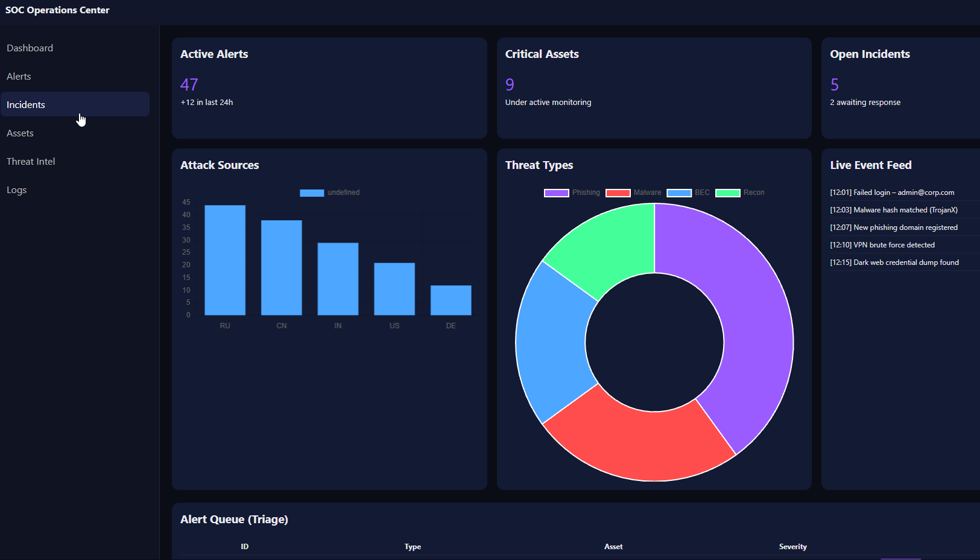Select Incidents in the sidebar
The image size is (980, 560).
pyautogui.click(x=26, y=105)
